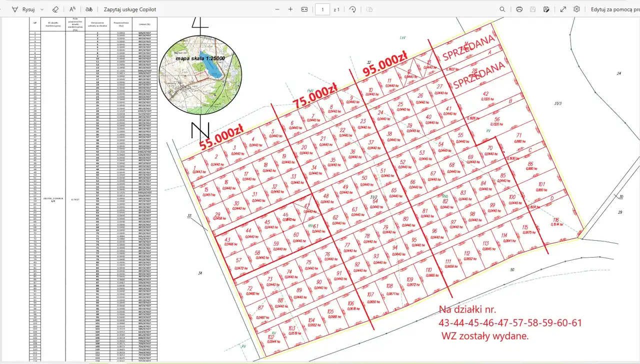The width and height of the screenshot is (640, 364).
Task: Toggle fit to width view
Action: coord(304,9)
